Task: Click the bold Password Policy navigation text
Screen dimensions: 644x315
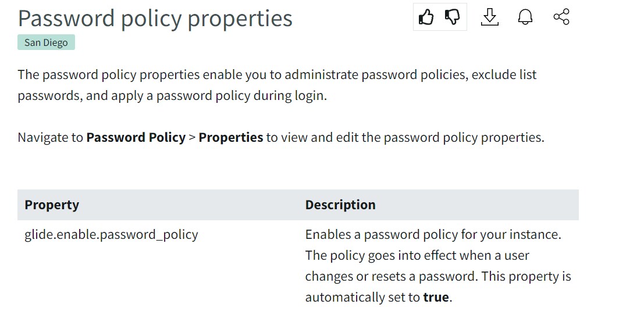Action: coord(136,138)
